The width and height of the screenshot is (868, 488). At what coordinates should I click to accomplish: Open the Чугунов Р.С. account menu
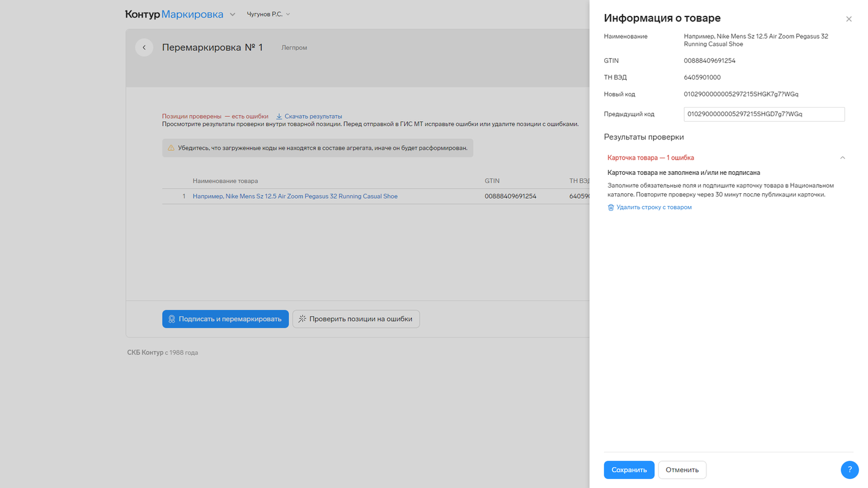coord(268,14)
